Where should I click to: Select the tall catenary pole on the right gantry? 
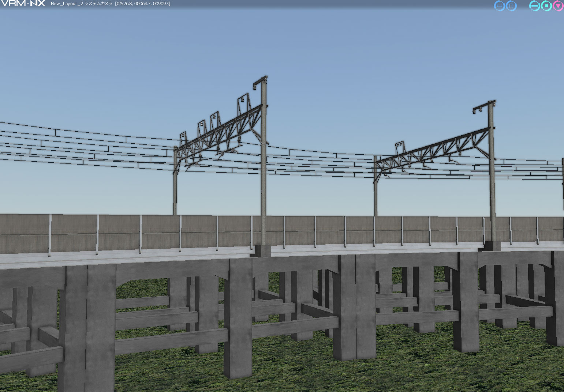(x=492, y=183)
